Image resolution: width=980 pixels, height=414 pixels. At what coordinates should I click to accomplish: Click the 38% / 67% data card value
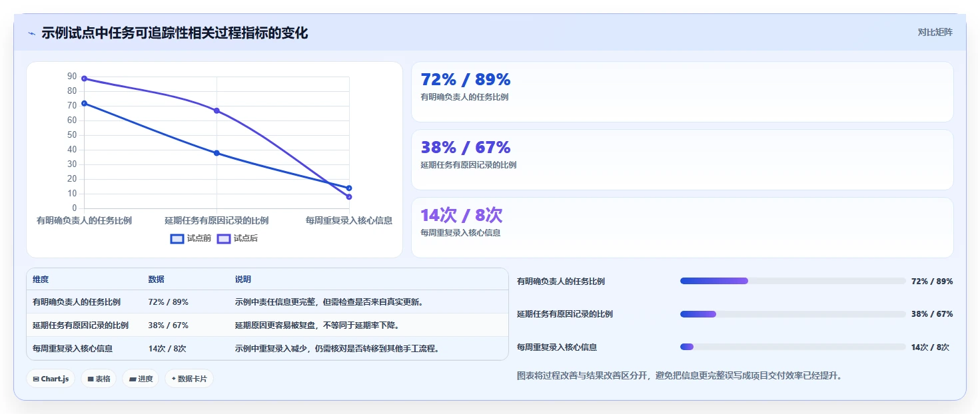[x=466, y=148]
